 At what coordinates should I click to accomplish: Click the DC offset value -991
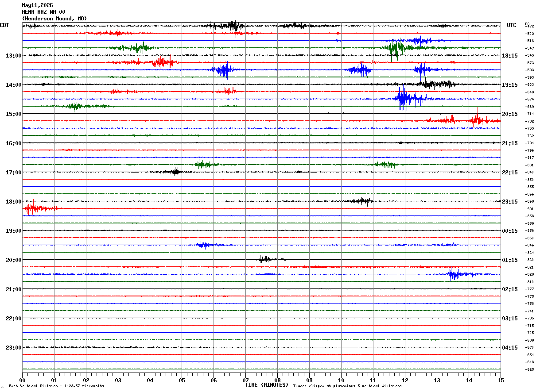[x=529, y=209]
